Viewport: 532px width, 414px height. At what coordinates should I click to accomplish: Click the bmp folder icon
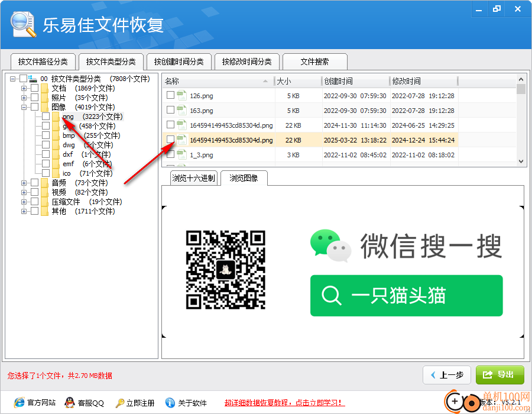click(x=56, y=136)
